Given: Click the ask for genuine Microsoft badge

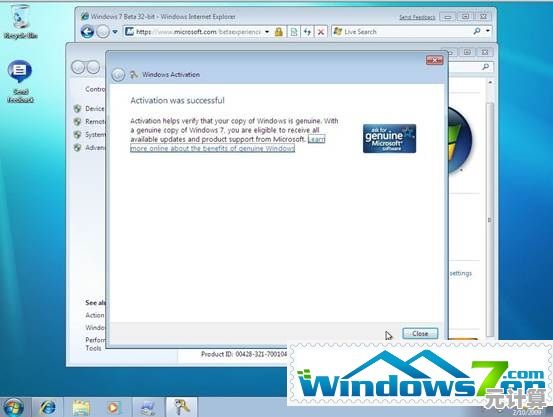Looking at the screenshot, I should click(x=389, y=138).
